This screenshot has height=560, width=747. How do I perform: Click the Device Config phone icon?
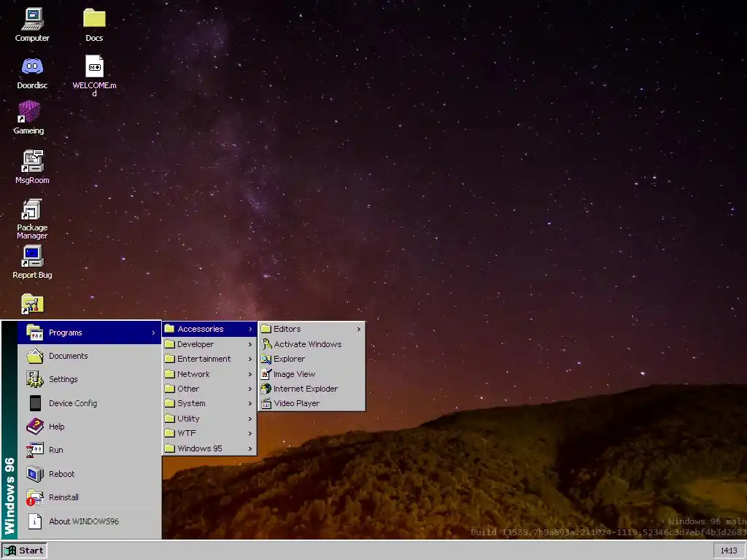click(35, 402)
